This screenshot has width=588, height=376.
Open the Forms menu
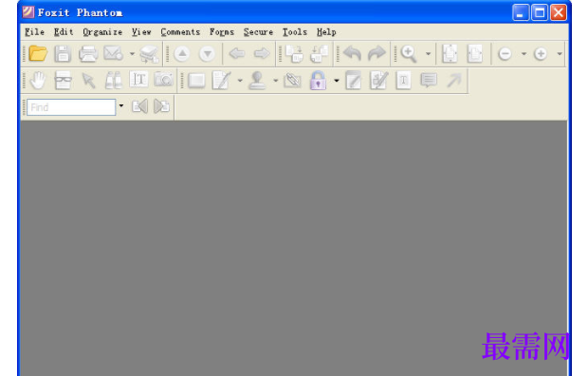click(222, 32)
